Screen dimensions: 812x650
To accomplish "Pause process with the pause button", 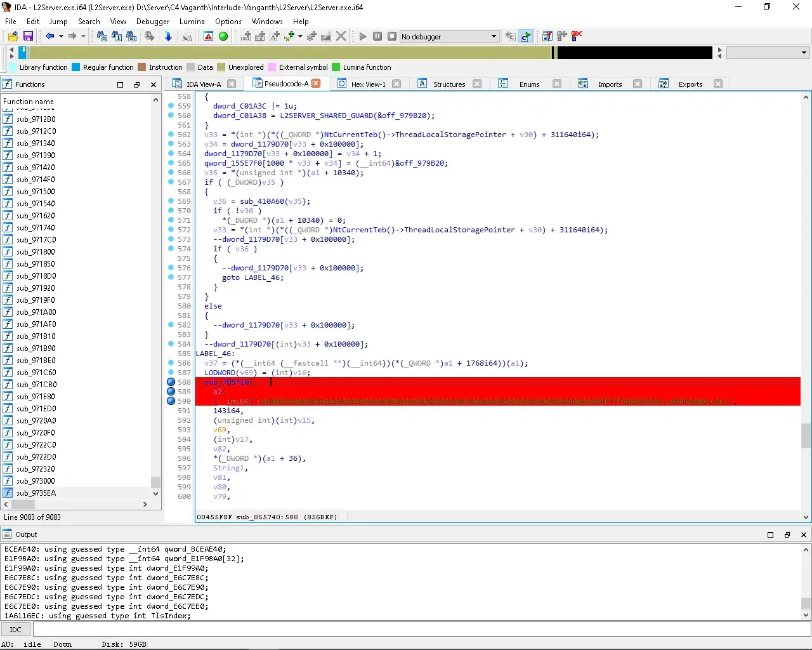I will point(377,36).
